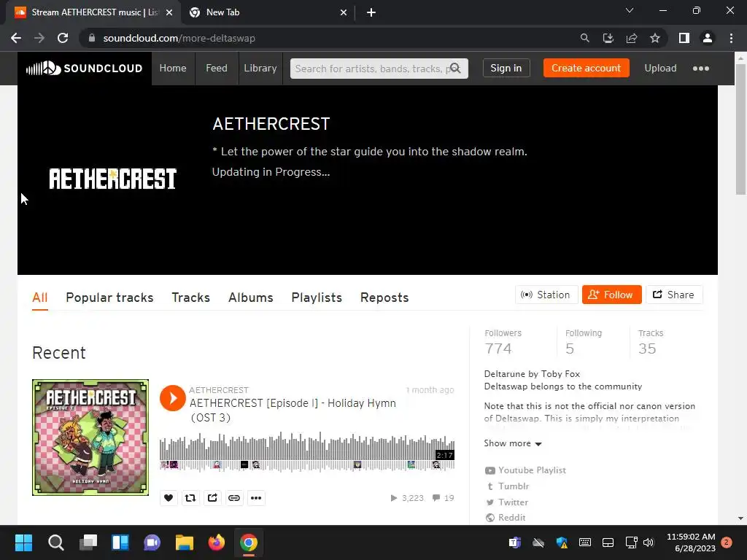The width and height of the screenshot is (747, 560).
Task: Toggle Follow for AETHERCREST
Action: point(612,295)
